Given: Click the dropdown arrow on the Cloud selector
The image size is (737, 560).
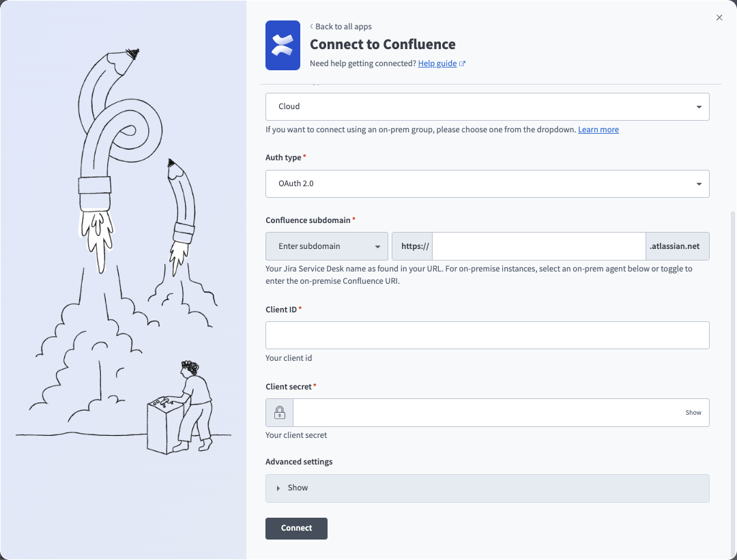Looking at the screenshot, I should tap(698, 106).
